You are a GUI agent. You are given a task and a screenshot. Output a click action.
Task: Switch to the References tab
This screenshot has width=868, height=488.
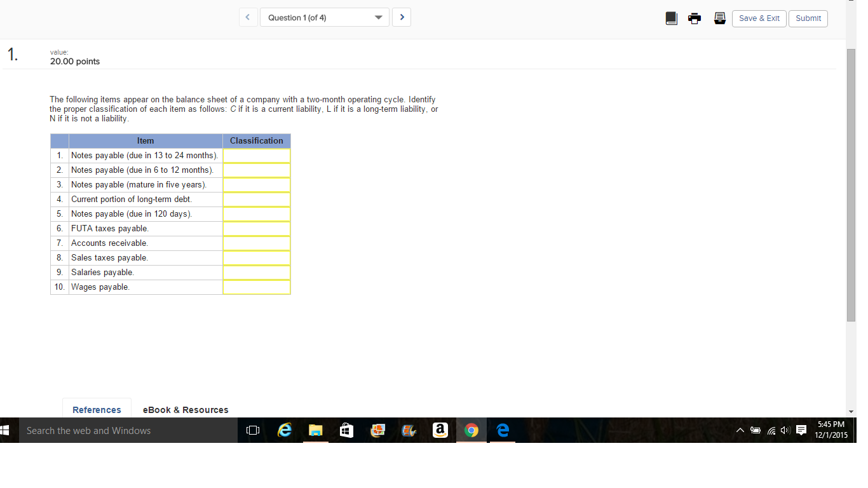point(96,410)
